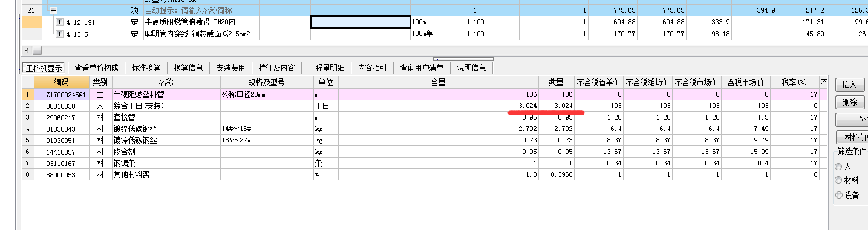The width and height of the screenshot is (868, 230).
Task: Click the highlighted empty cell in the 4-12-191 row
Action: point(361,22)
